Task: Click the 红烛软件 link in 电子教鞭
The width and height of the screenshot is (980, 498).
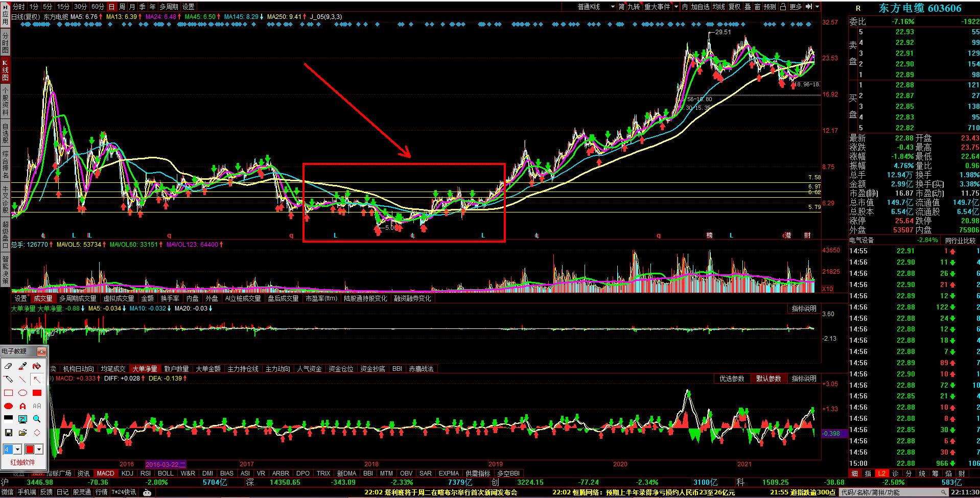Action: point(23,462)
